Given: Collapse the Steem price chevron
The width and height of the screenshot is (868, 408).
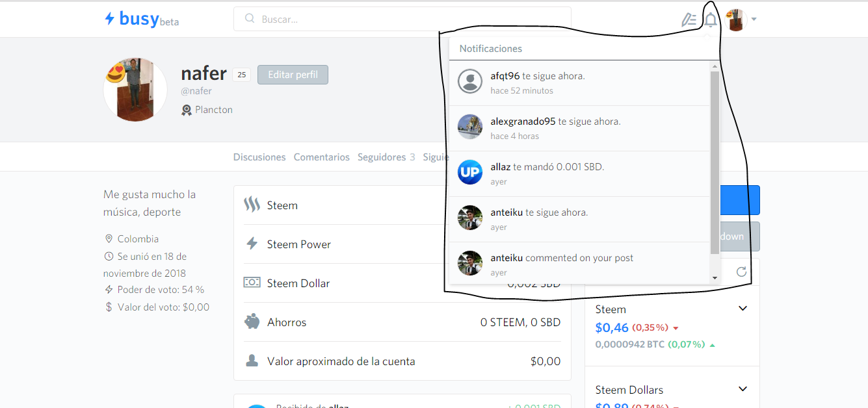Looking at the screenshot, I should pyautogui.click(x=743, y=309).
